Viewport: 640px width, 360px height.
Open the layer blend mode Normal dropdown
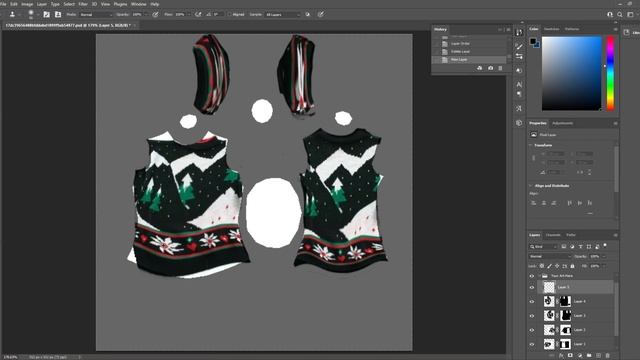[x=550, y=256]
